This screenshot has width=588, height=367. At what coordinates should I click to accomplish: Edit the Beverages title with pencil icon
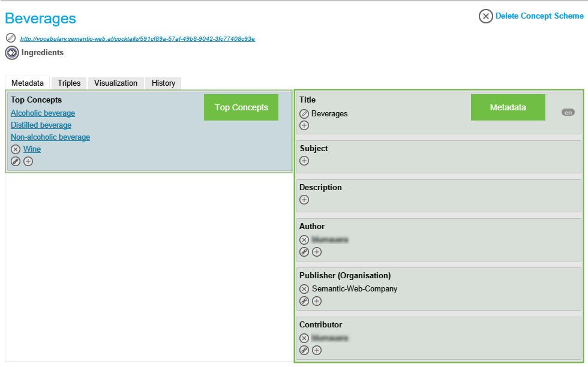click(304, 114)
